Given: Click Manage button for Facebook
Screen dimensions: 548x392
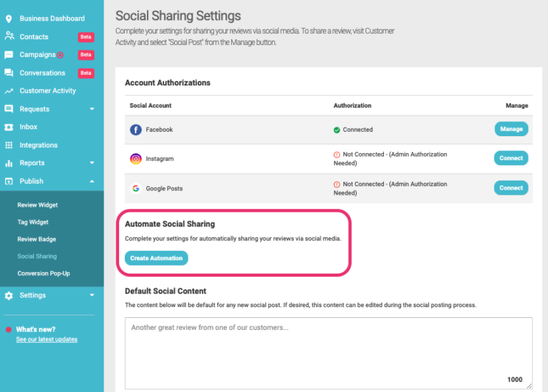Looking at the screenshot, I should pos(512,129).
